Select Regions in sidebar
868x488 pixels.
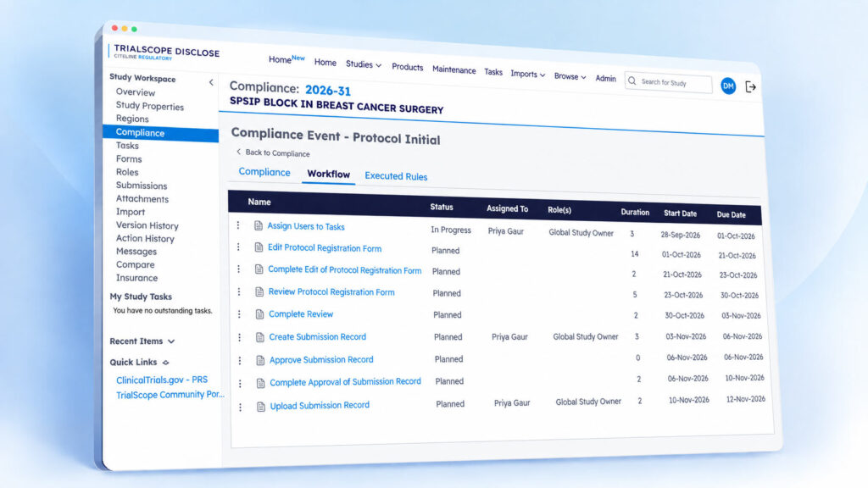click(x=131, y=119)
